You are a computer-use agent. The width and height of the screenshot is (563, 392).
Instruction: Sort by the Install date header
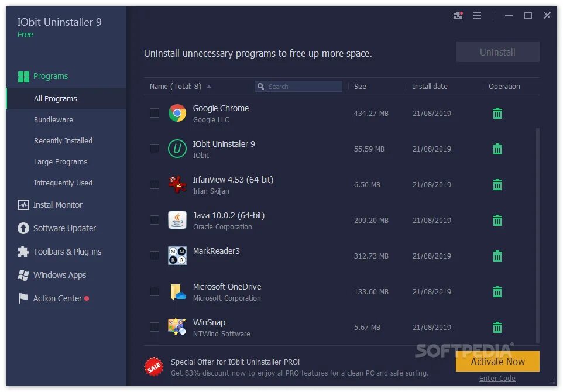tap(430, 87)
